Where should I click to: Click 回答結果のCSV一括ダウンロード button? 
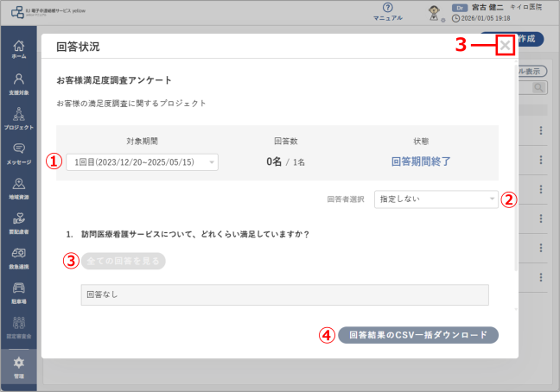click(x=418, y=335)
